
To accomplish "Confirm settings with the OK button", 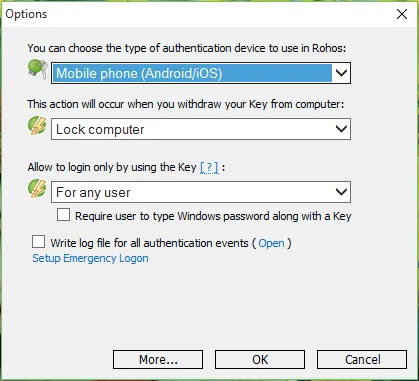I will [260, 359].
